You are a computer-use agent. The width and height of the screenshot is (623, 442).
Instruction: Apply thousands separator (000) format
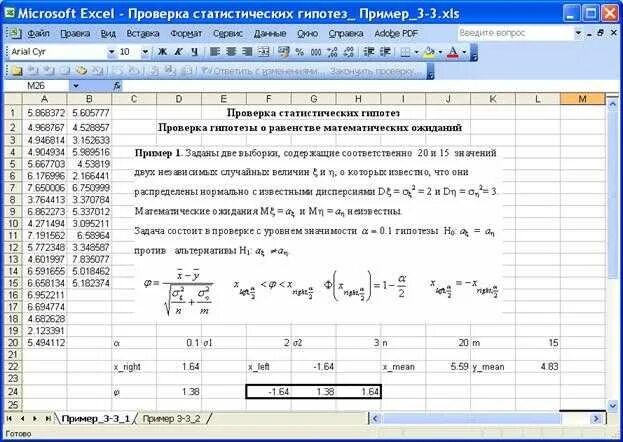316,52
